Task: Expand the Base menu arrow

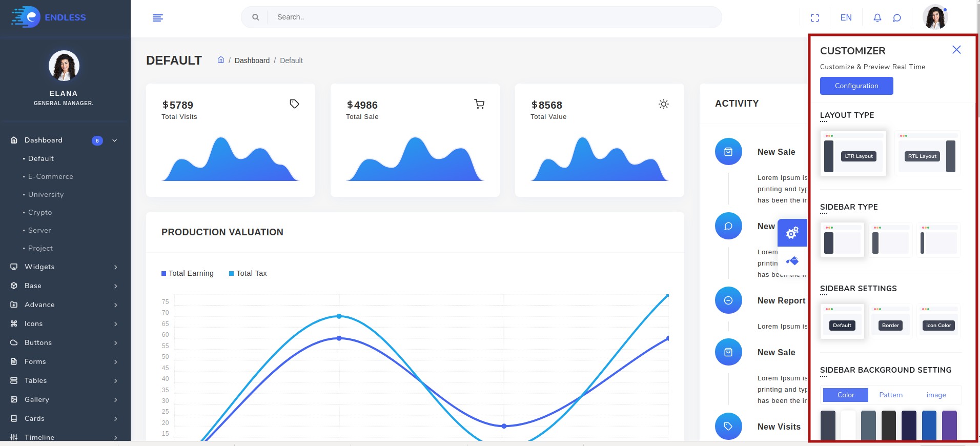Action: (115, 286)
